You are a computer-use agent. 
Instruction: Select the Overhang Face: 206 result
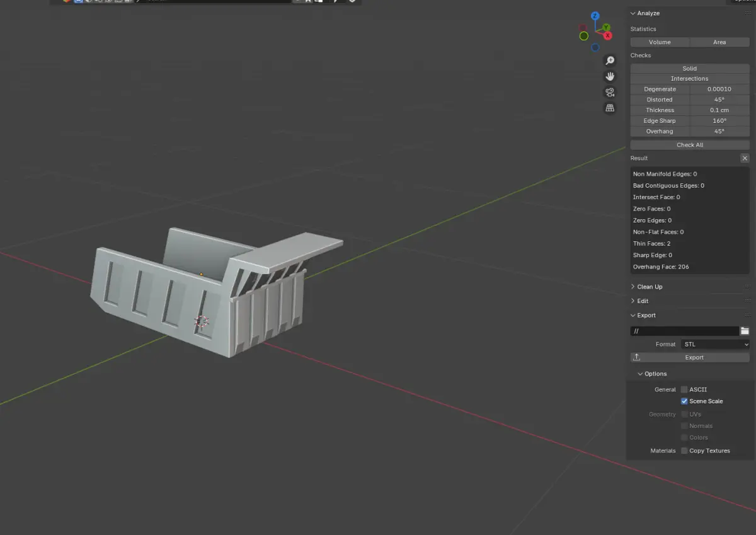click(x=661, y=267)
